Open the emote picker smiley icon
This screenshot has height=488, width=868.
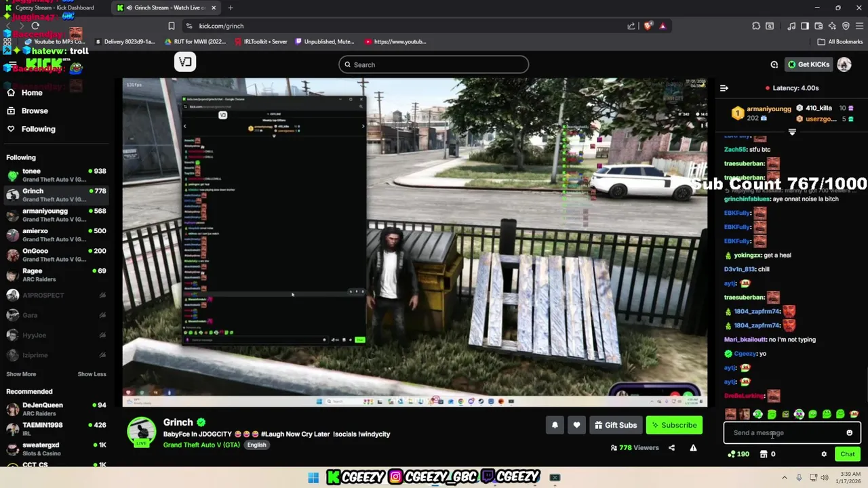[x=849, y=432]
